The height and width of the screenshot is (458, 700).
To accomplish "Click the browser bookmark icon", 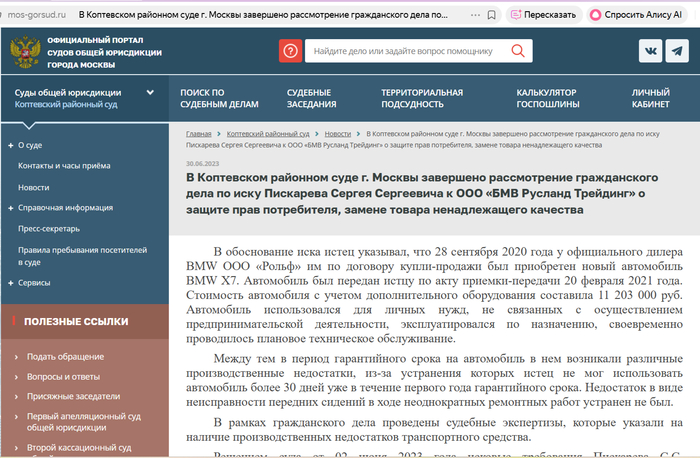I will point(492,15).
